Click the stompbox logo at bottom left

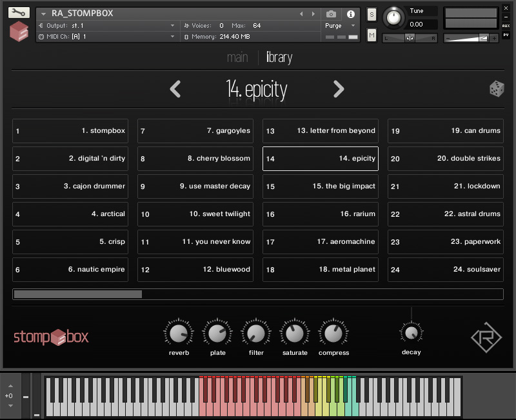point(51,337)
